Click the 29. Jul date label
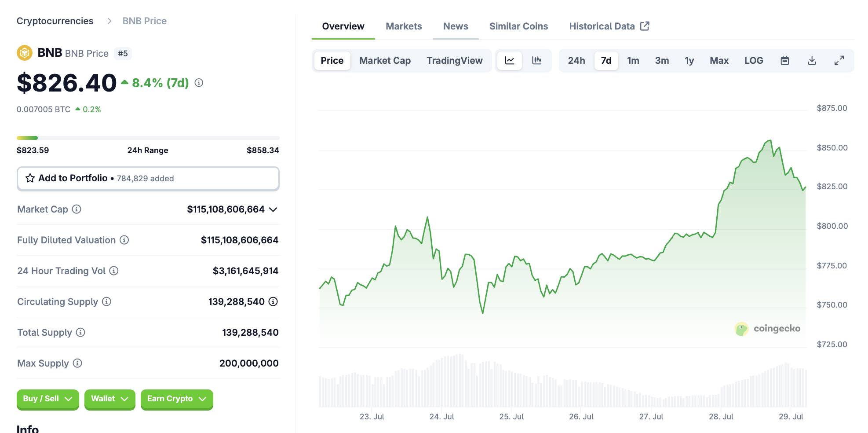This screenshot has width=868, height=433. (791, 417)
